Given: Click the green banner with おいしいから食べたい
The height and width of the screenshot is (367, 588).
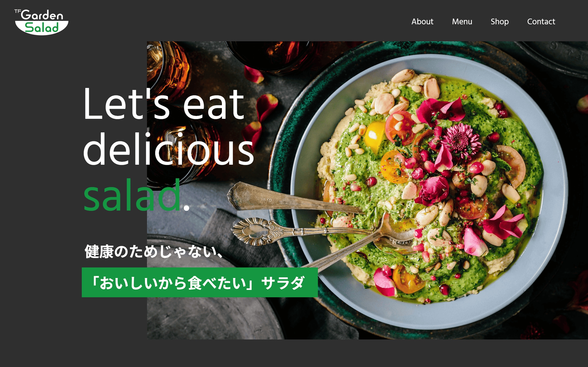Looking at the screenshot, I should tap(200, 282).
